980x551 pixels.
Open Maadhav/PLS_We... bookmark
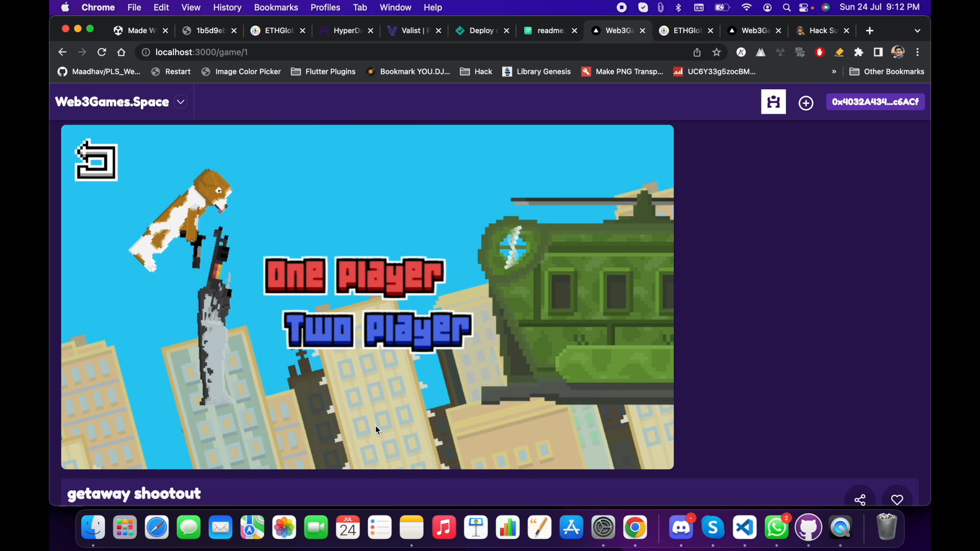(99, 72)
